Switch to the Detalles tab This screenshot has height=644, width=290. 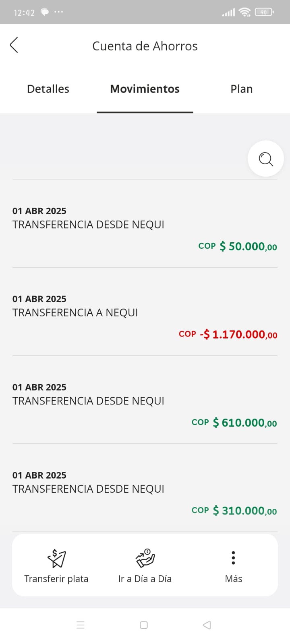(x=48, y=89)
